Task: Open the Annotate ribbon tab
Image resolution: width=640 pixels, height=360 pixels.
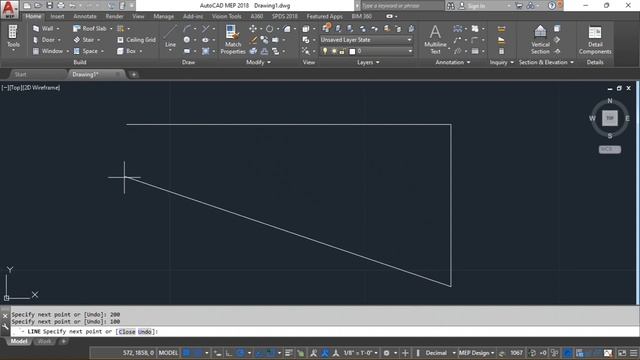Action: pos(84,16)
